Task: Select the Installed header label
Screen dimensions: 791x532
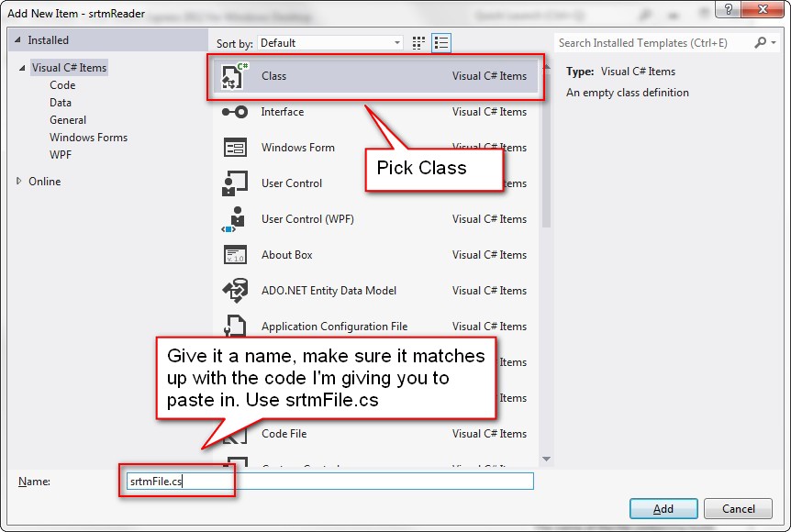Action: [x=48, y=39]
